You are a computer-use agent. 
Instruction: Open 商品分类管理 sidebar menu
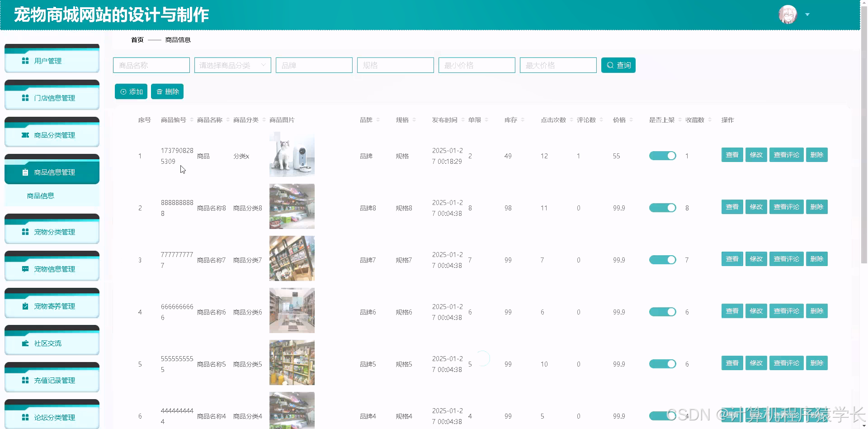point(52,133)
